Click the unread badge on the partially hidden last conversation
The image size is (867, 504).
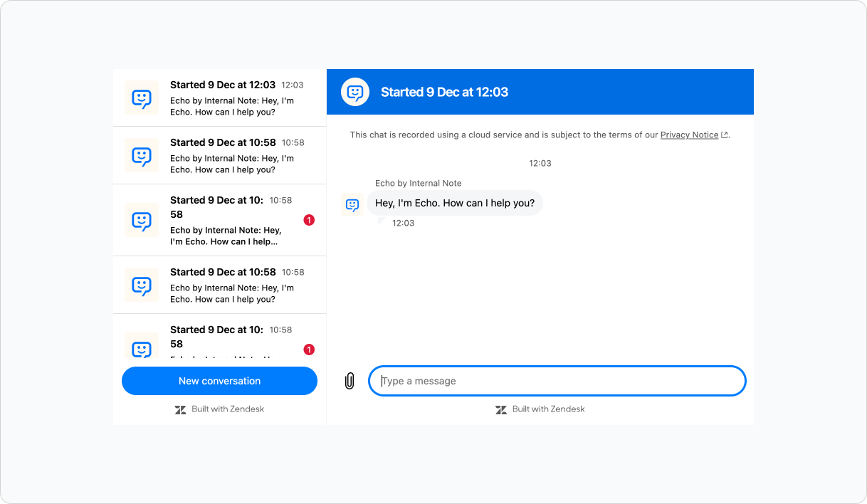(309, 350)
